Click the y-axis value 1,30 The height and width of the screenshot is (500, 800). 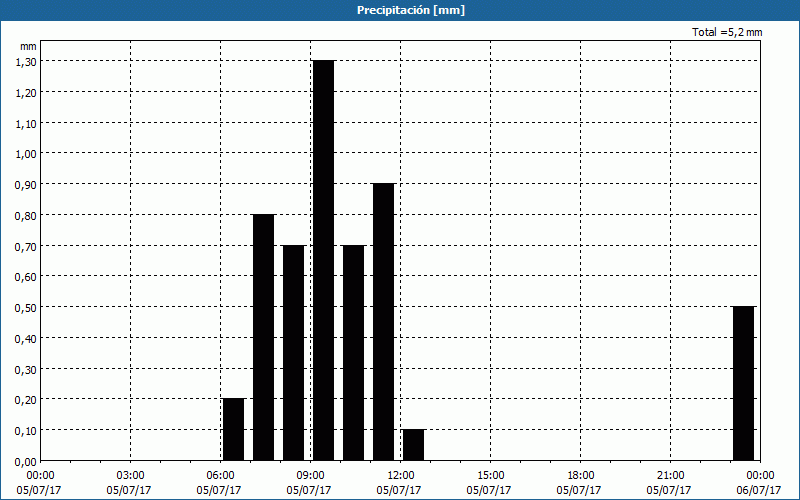pos(26,62)
